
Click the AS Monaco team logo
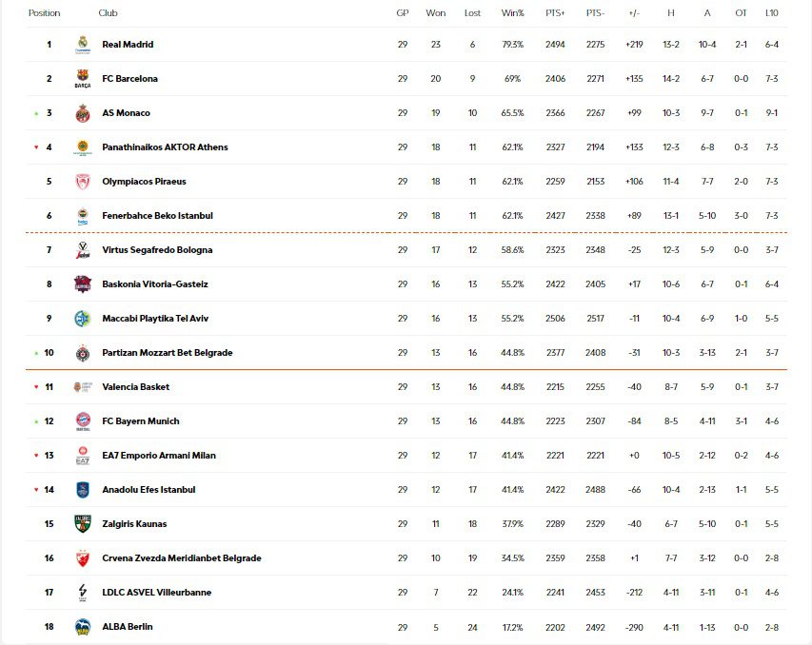click(83, 113)
